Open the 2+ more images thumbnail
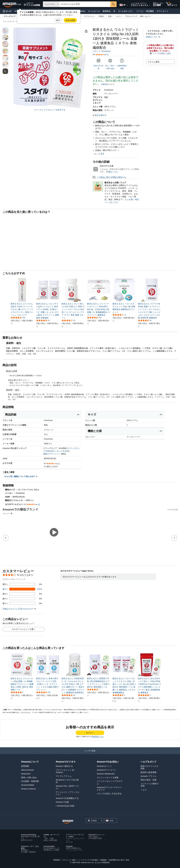The height and width of the screenshot is (868, 180). [5, 71]
